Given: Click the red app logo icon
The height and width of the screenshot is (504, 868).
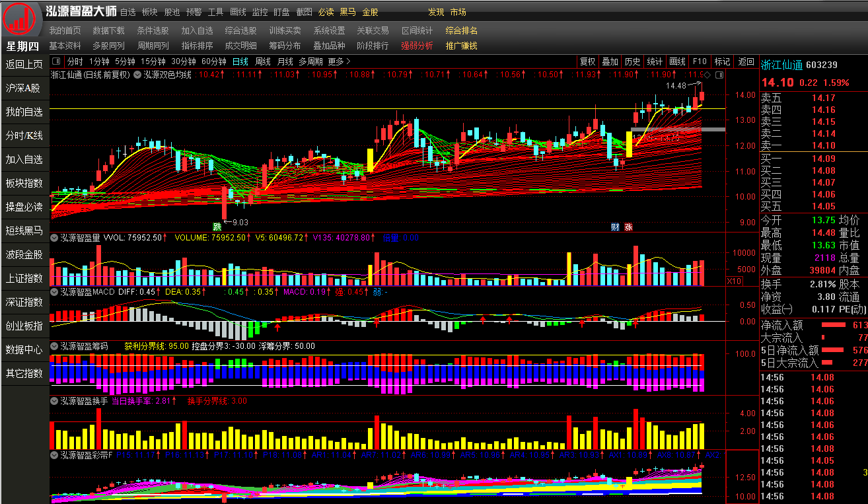Looking at the screenshot, I should point(19,18).
